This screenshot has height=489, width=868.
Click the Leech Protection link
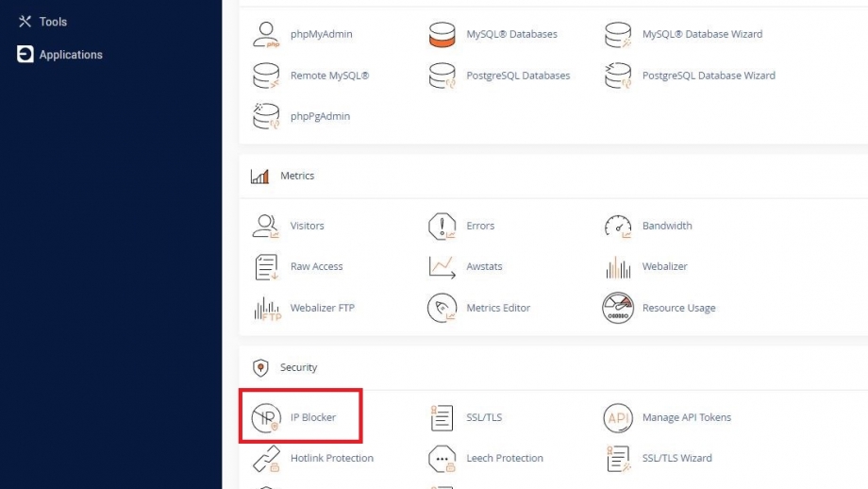(505, 459)
